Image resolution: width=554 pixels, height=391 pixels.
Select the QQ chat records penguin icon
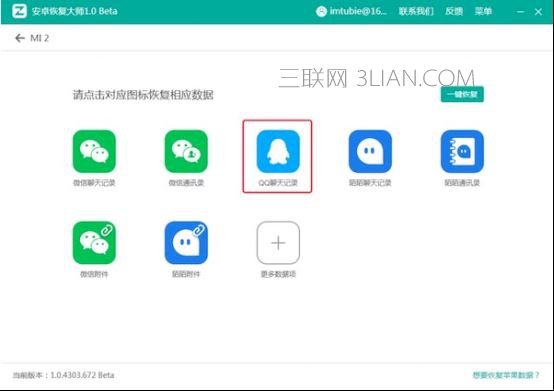(x=278, y=151)
